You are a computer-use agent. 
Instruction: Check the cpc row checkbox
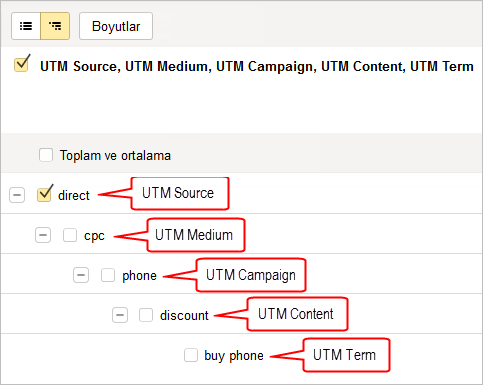[x=70, y=235]
